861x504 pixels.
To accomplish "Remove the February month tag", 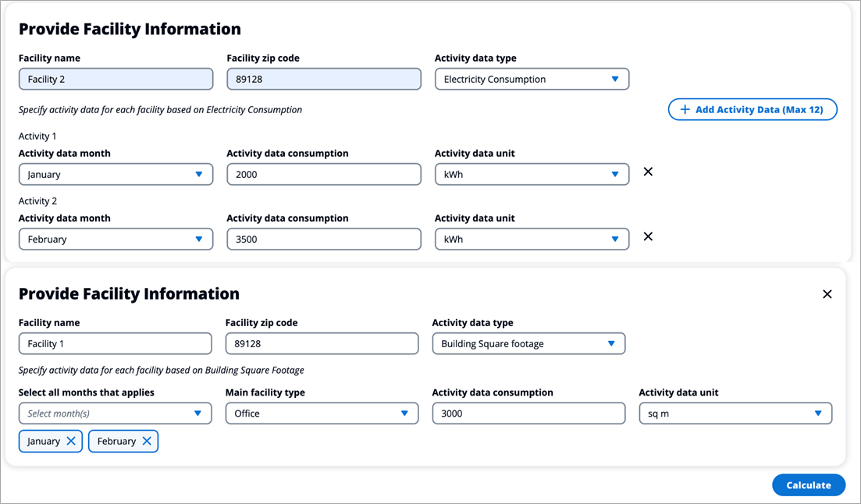I will coord(147,442).
